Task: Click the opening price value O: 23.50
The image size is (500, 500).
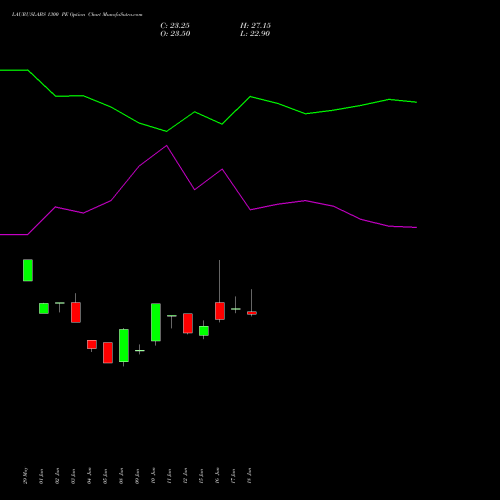Action: point(175,34)
